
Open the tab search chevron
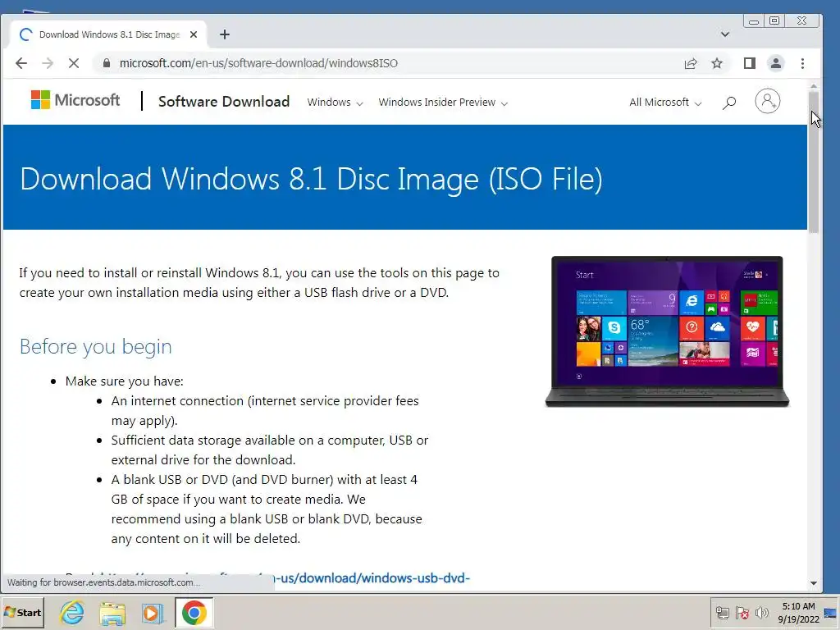[x=725, y=34]
